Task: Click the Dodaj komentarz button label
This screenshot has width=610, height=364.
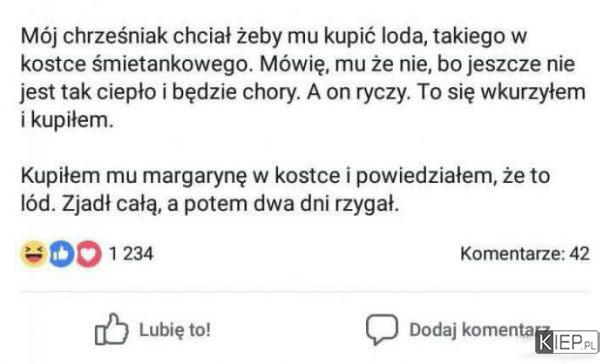Action: click(480, 330)
